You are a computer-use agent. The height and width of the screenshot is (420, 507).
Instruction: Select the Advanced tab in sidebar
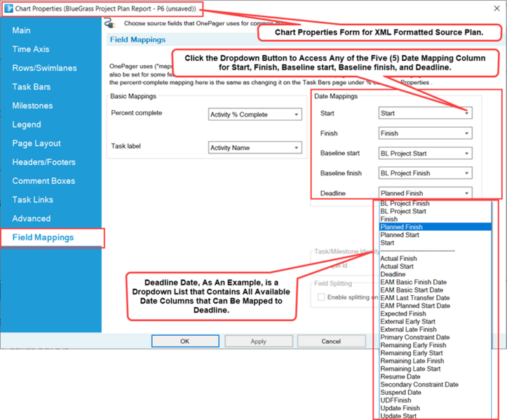click(32, 219)
